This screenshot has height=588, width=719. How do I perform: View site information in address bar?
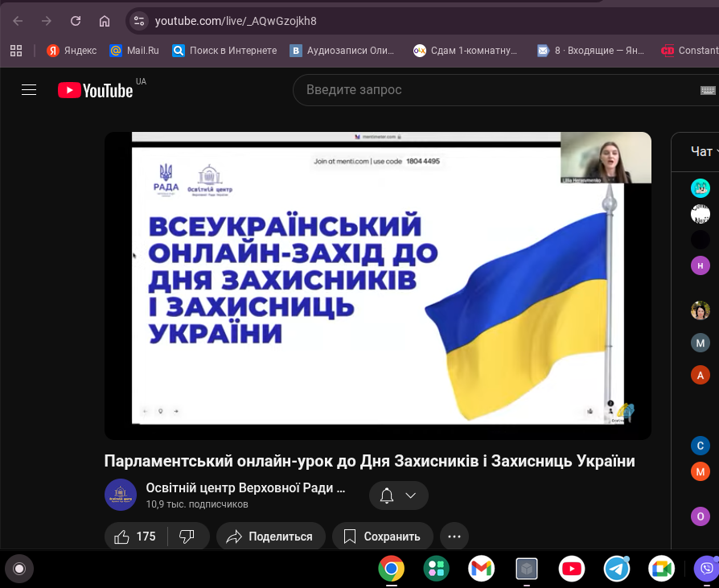pos(139,20)
